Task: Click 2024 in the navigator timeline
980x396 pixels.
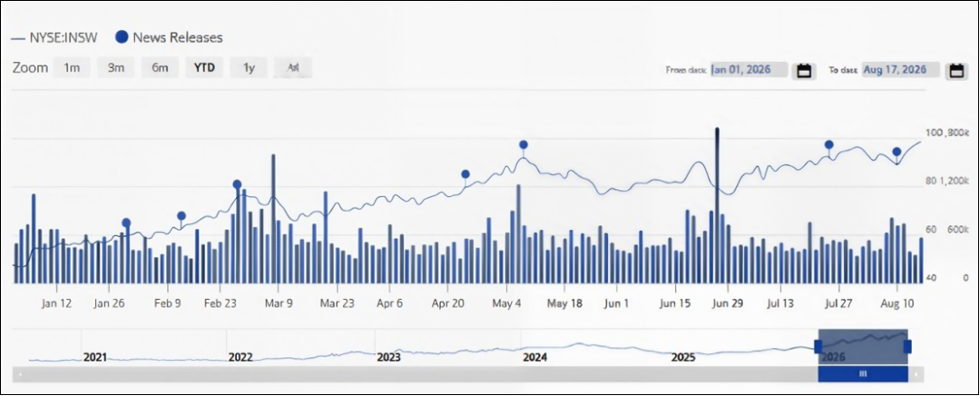Action: [x=535, y=358]
